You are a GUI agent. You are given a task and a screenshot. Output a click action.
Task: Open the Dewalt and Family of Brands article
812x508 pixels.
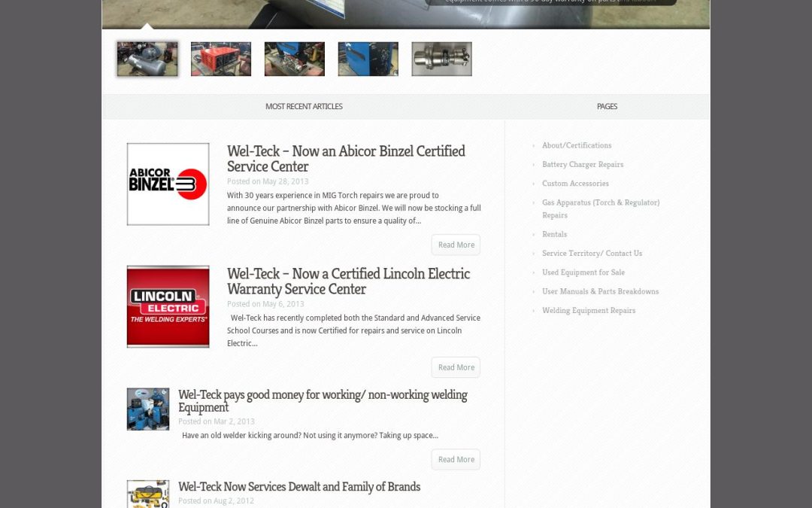(299, 486)
